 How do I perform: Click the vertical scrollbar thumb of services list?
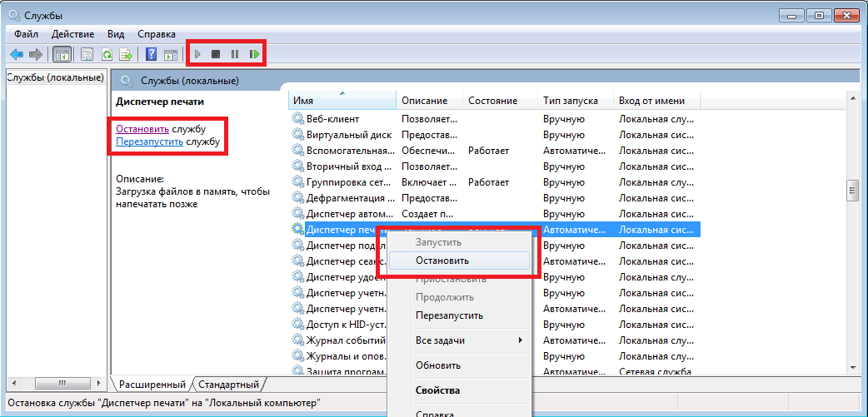coord(852,191)
